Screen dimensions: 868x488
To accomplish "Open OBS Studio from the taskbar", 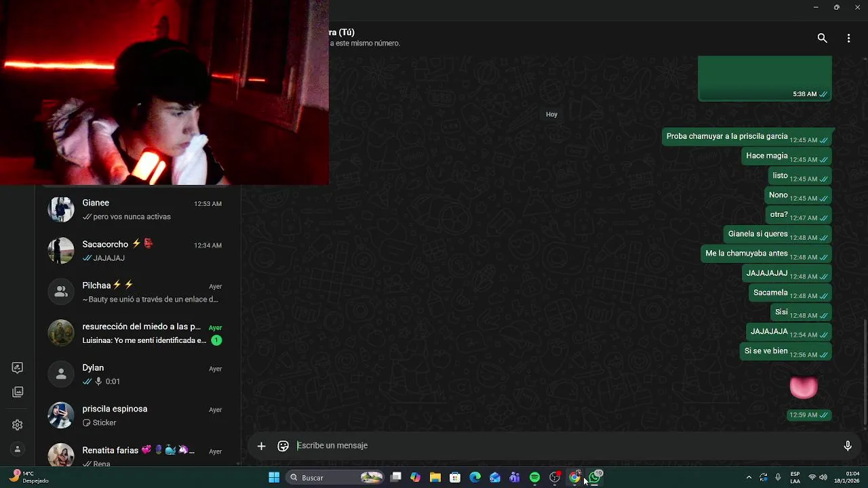I will click(x=555, y=478).
